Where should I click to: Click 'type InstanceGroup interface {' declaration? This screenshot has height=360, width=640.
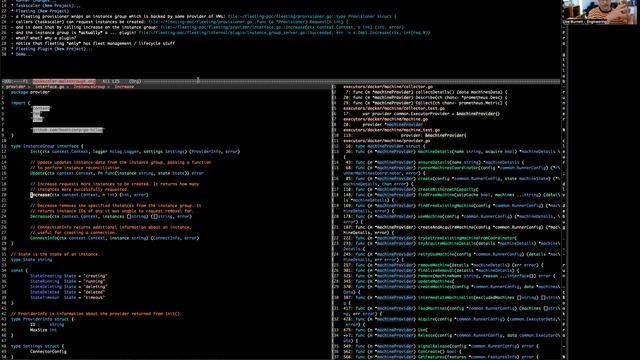(47, 146)
